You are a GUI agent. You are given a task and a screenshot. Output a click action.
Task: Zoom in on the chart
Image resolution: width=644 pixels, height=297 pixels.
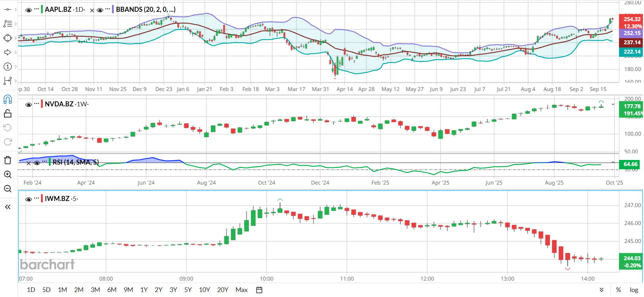click(x=7, y=175)
